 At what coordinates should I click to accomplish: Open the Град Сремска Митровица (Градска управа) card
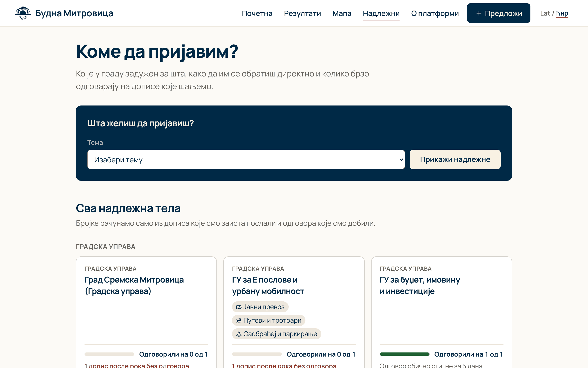point(146,312)
